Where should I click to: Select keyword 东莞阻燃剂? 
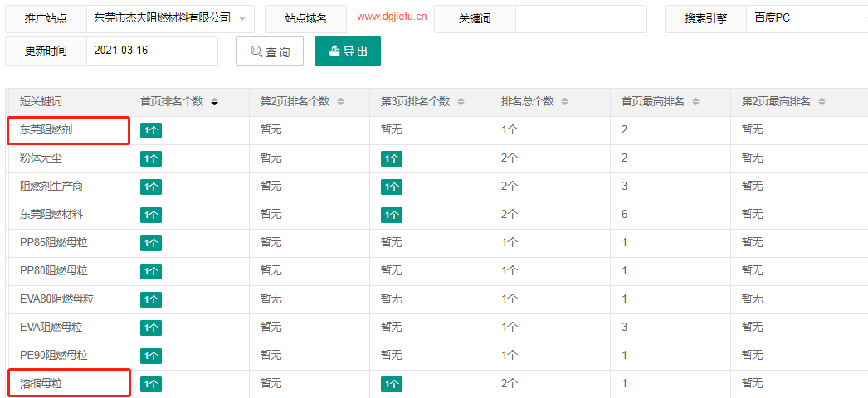tap(46, 130)
